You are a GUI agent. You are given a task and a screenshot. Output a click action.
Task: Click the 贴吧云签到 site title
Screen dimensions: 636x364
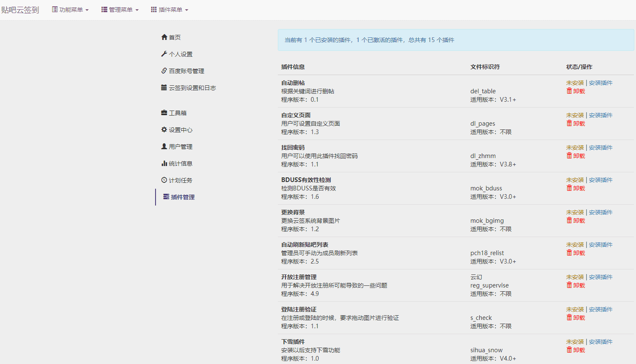click(20, 9)
